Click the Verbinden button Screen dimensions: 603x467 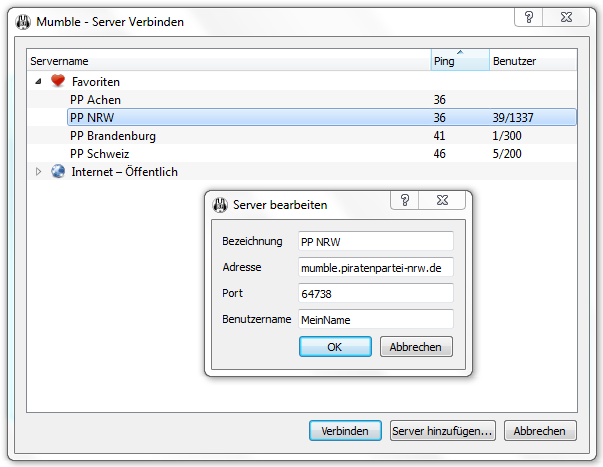tap(345, 431)
